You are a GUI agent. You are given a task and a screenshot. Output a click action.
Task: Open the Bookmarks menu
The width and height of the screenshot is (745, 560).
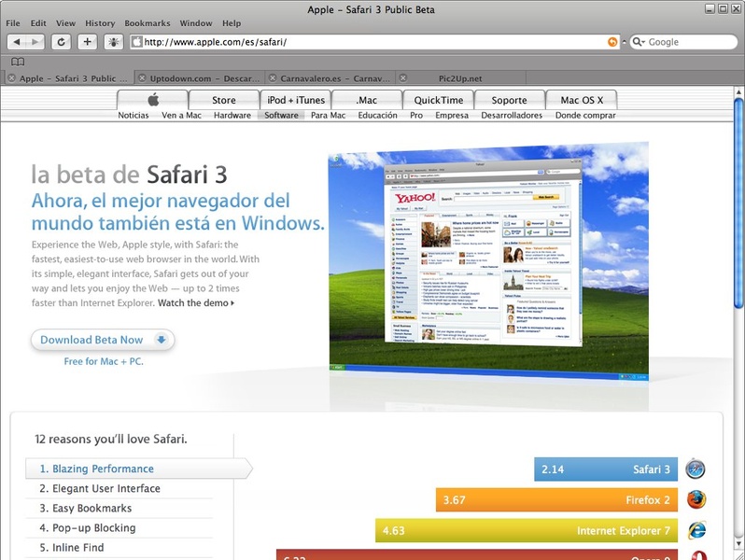point(147,22)
